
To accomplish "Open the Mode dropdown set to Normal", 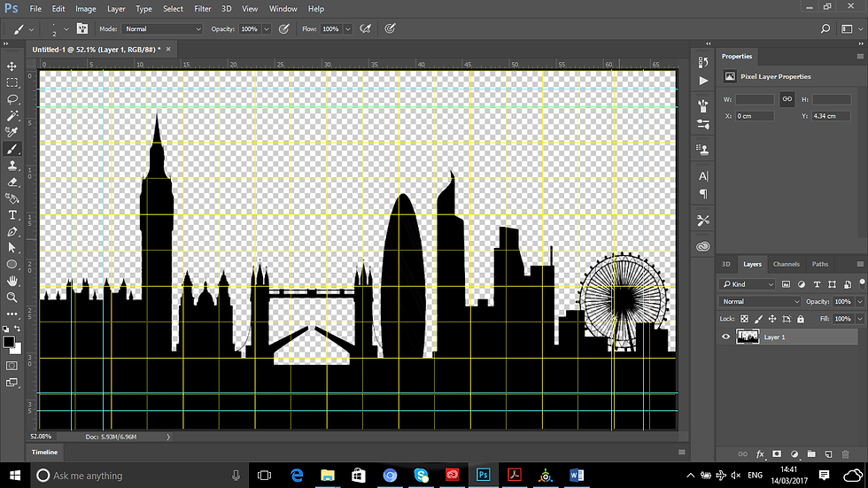I will coord(162,28).
